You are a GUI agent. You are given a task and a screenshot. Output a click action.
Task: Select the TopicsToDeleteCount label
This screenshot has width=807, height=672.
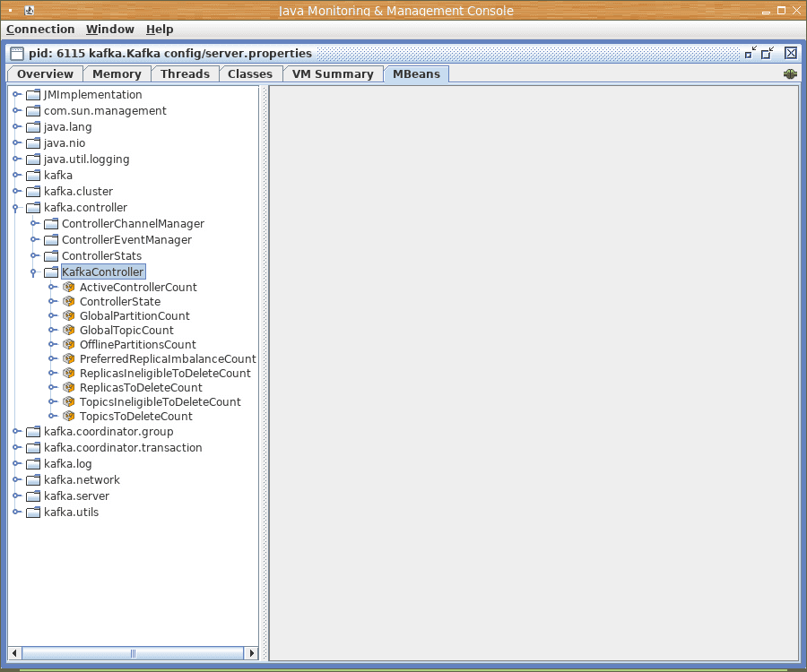pos(136,417)
